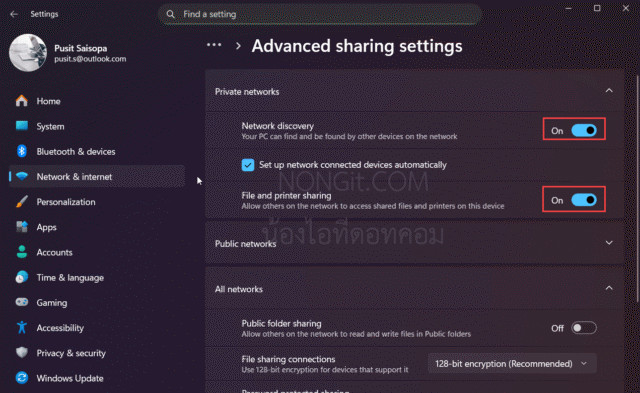Collapse the All networks section
The width and height of the screenshot is (640, 393).
click(x=609, y=288)
